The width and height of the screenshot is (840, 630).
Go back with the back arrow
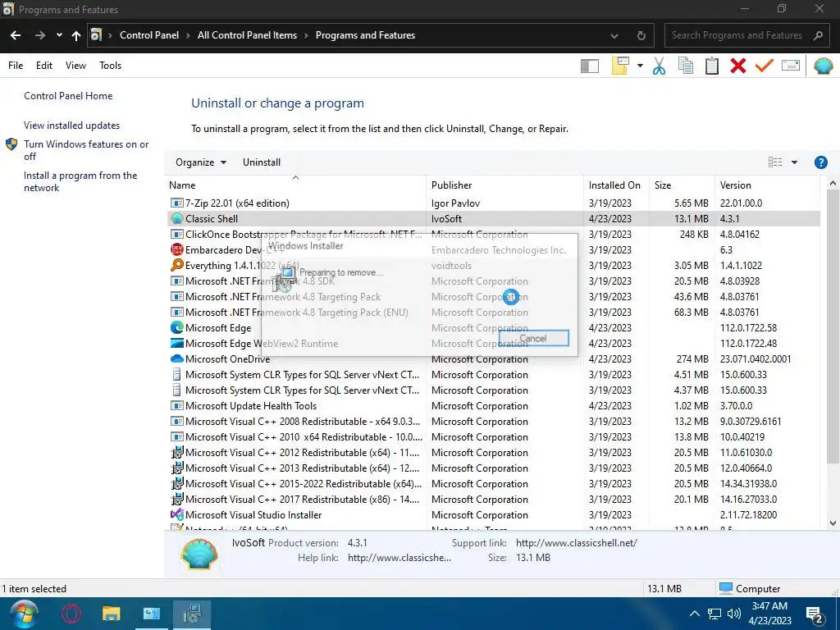(x=16, y=35)
